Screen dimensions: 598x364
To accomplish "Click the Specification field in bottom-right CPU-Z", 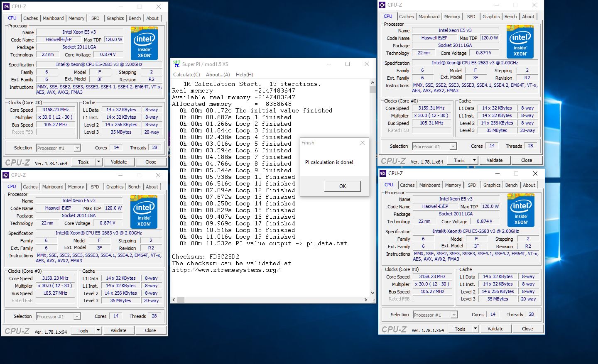I will [475, 231].
